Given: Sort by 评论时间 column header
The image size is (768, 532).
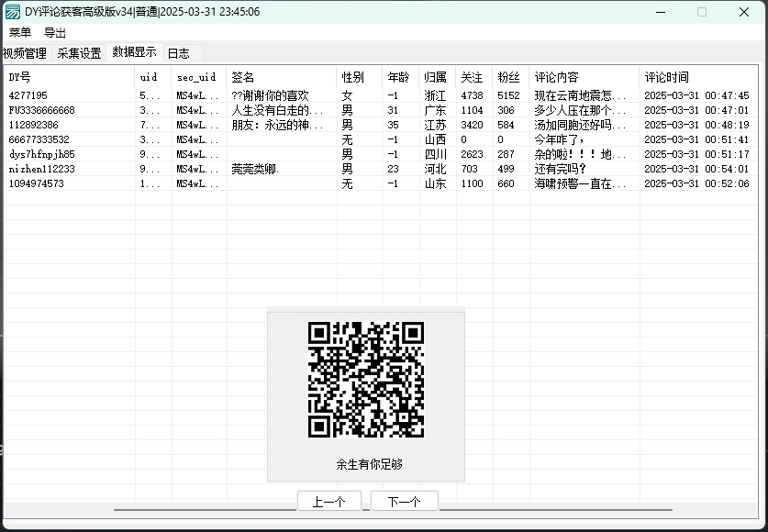Looking at the screenshot, I should tap(698, 77).
